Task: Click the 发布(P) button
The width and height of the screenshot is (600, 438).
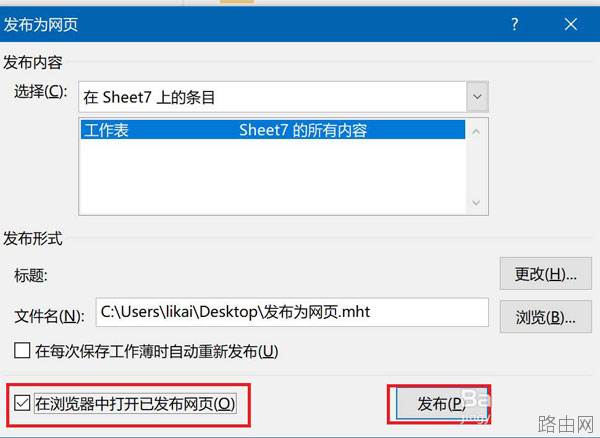Action: tap(440, 404)
